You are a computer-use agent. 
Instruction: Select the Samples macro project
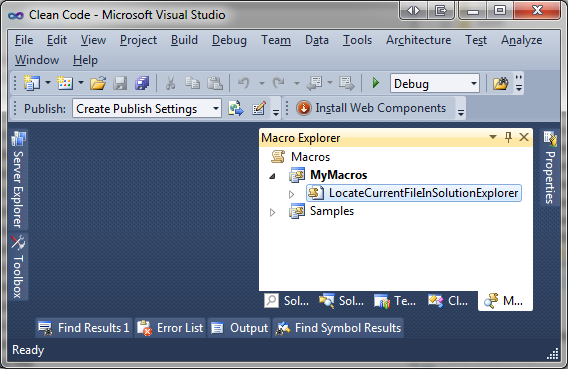[x=332, y=211]
